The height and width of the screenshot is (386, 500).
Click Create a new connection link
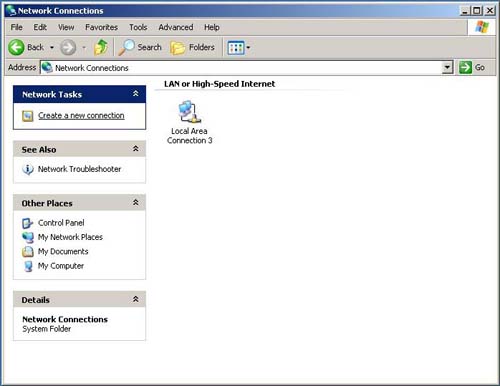pos(81,116)
